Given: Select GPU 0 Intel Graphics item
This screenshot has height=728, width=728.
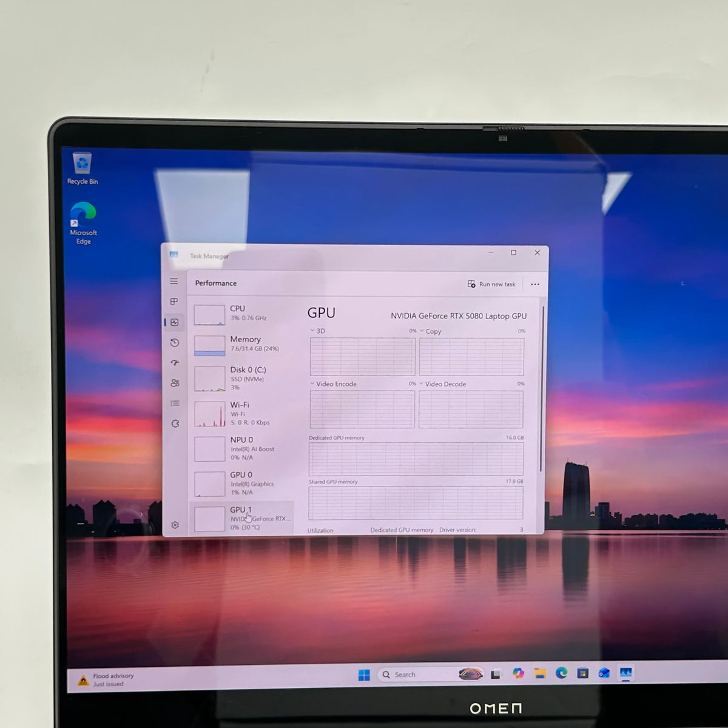Looking at the screenshot, I should click(241, 484).
